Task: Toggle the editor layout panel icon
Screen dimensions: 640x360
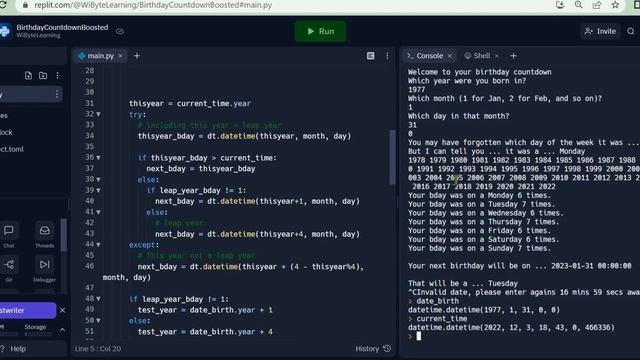Action: pyautogui.click(x=371, y=56)
